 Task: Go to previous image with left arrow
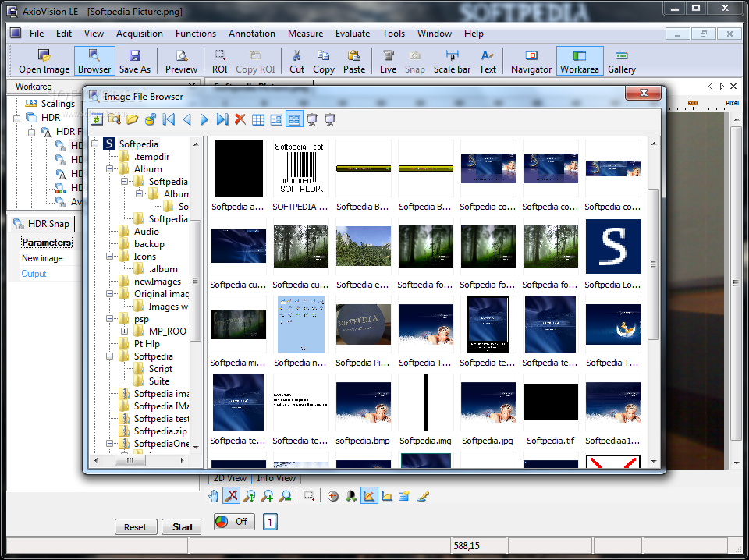pos(186,119)
